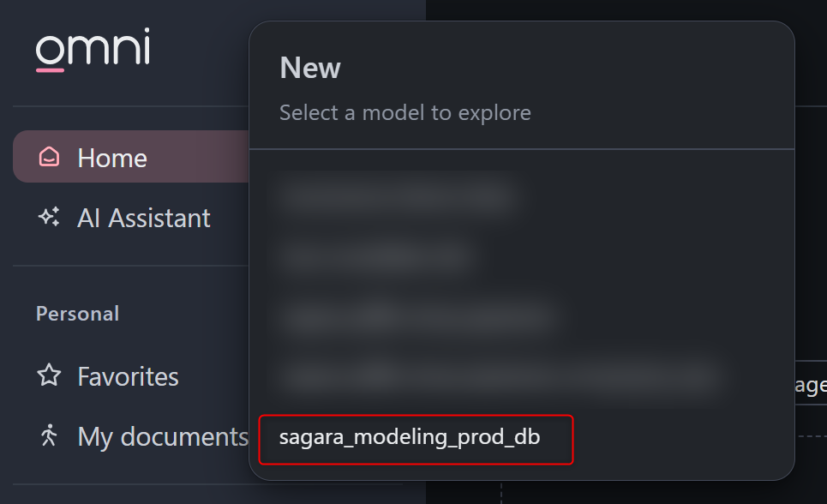Click the pink underline in the Omni logo

point(50,69)
